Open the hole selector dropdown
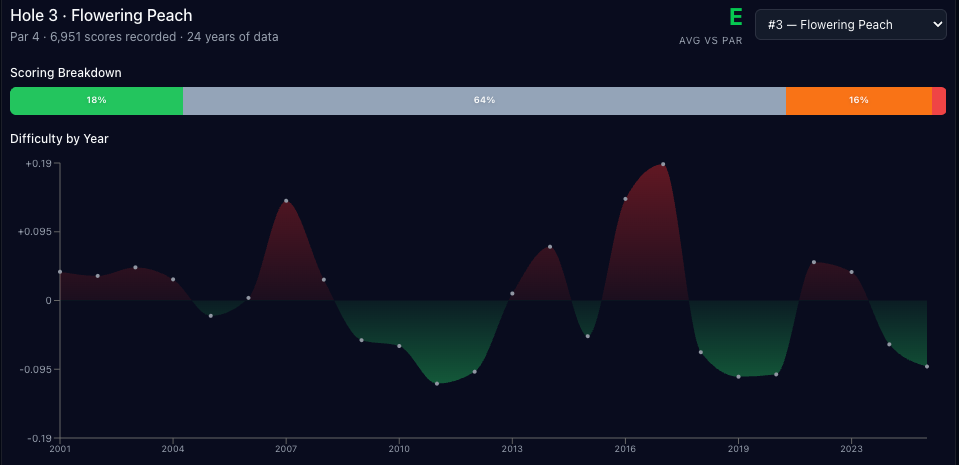 (850, 25)
